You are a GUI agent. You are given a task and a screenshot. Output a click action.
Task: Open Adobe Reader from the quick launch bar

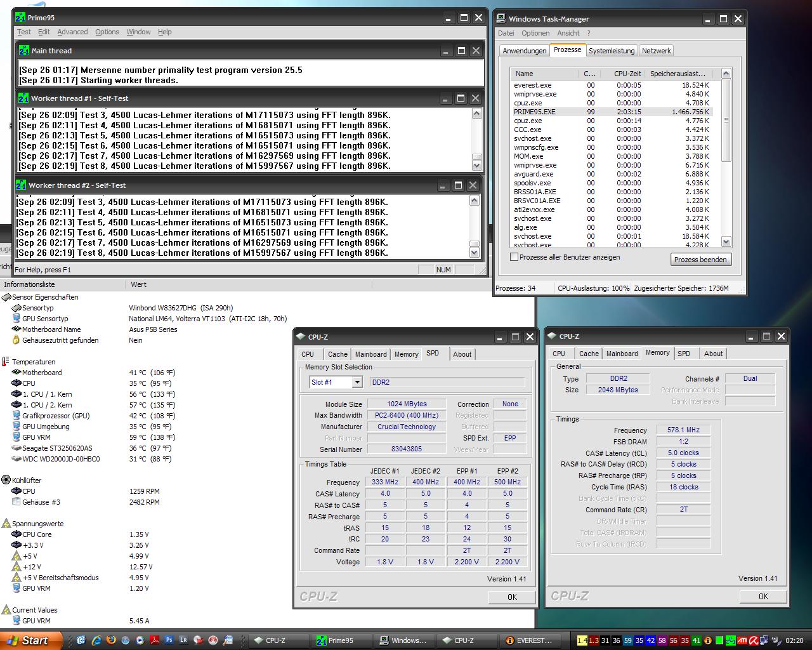click(154, 640)
